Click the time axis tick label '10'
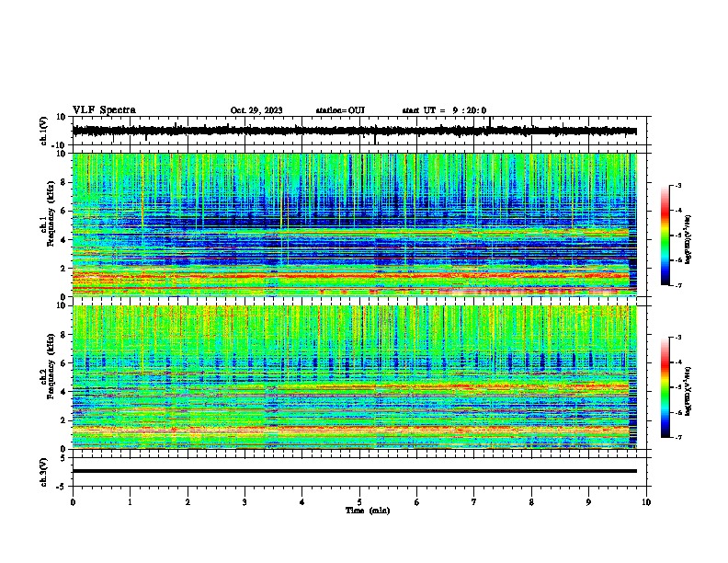The image size is (728, 563). 646,502
